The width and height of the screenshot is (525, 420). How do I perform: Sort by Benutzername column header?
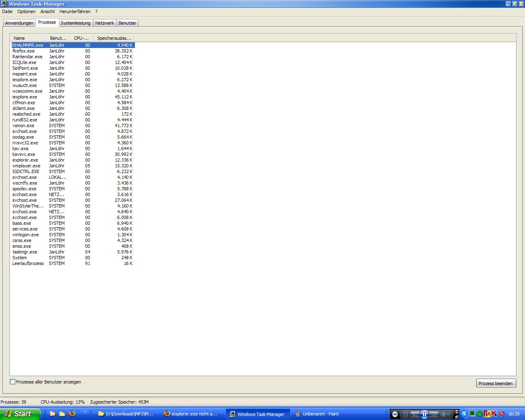58,38
